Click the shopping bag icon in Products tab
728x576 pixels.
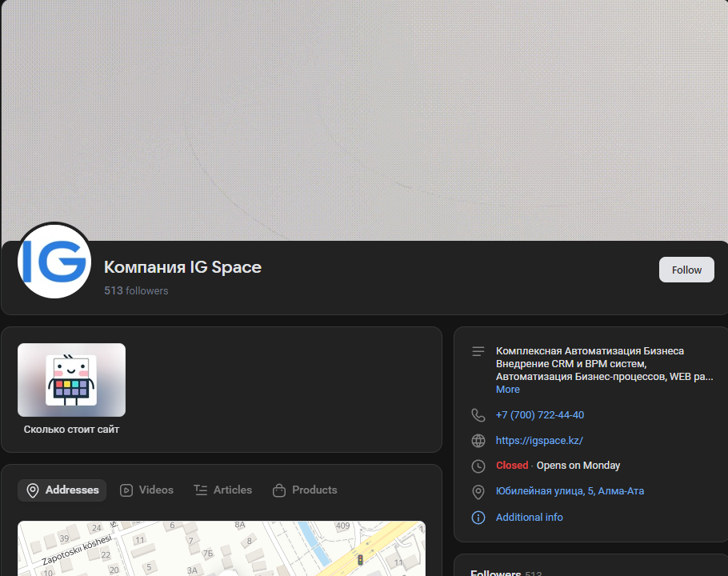pyautogui.click(x=279, y=490)
